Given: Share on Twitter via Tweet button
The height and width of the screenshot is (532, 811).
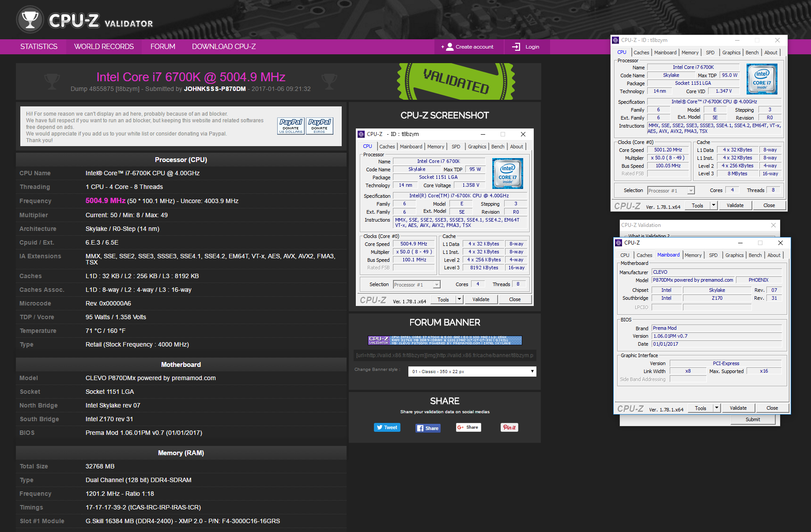Looking at the screenshot, I should click(387, 427).
